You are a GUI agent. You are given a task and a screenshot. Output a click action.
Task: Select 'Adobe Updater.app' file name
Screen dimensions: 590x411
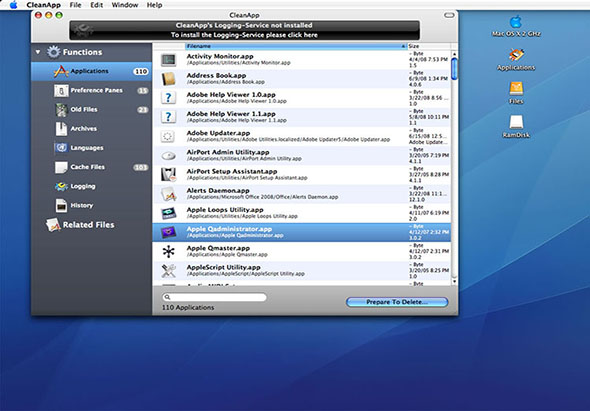[x=218, y=133]
